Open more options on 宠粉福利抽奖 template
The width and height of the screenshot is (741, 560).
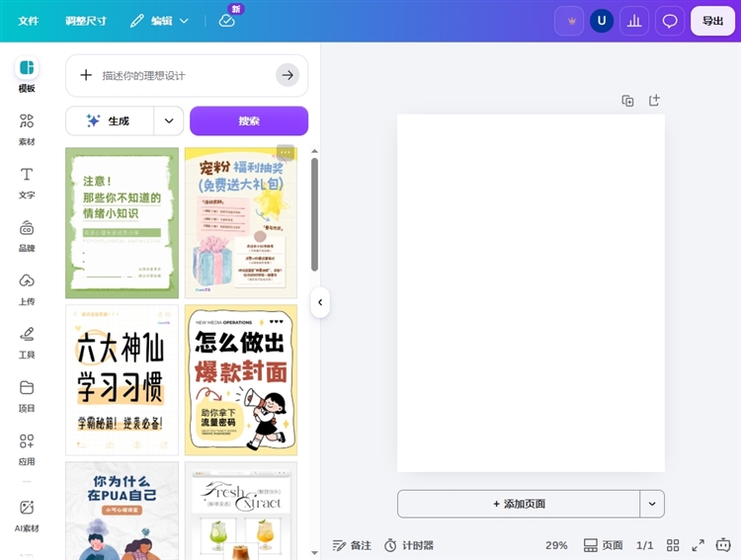click(285, 152)
